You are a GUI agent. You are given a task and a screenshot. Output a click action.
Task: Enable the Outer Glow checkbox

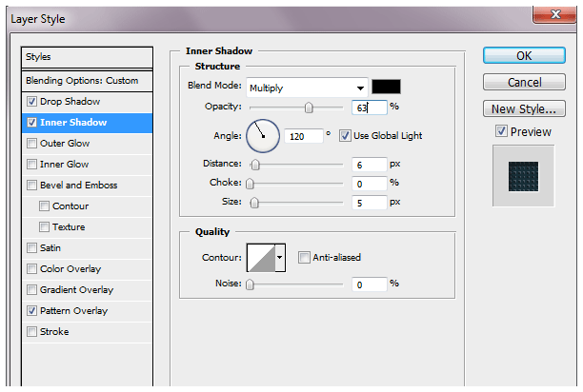(33, 144)
